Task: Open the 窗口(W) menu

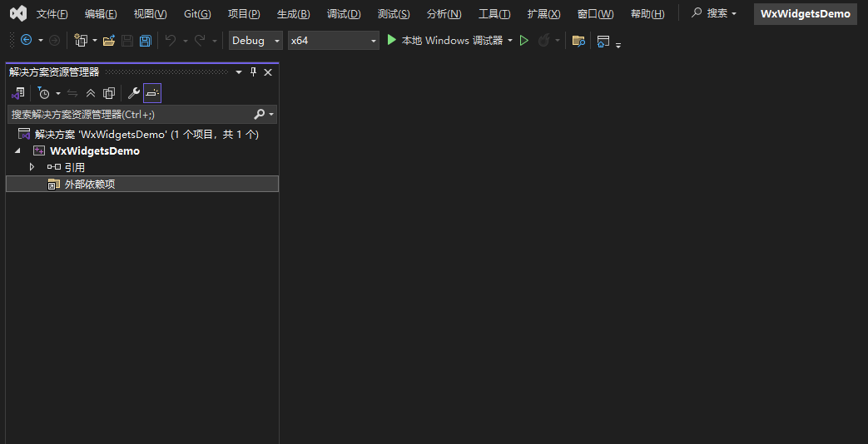Action: (x=595, y=14)
